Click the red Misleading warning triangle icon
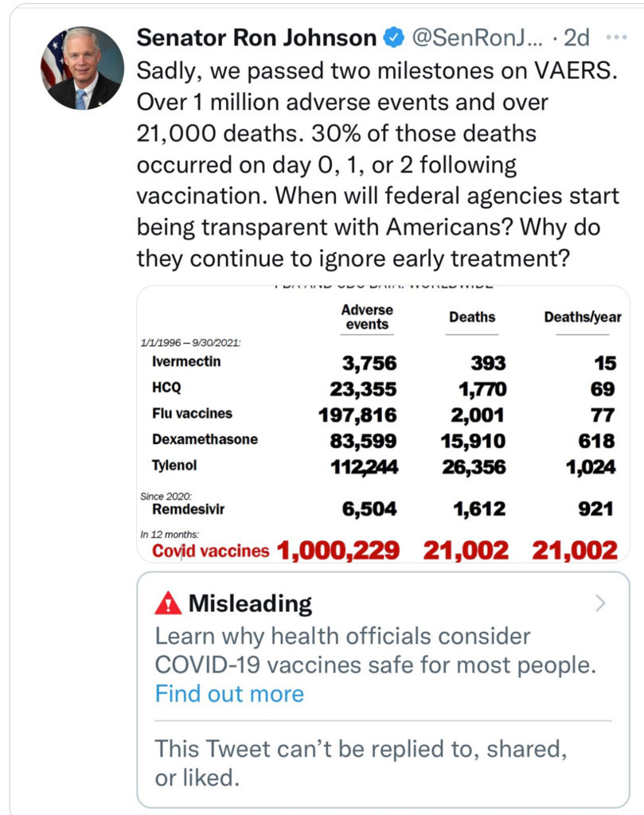Screen dimensions: 644x815 (x=168, y=604)
